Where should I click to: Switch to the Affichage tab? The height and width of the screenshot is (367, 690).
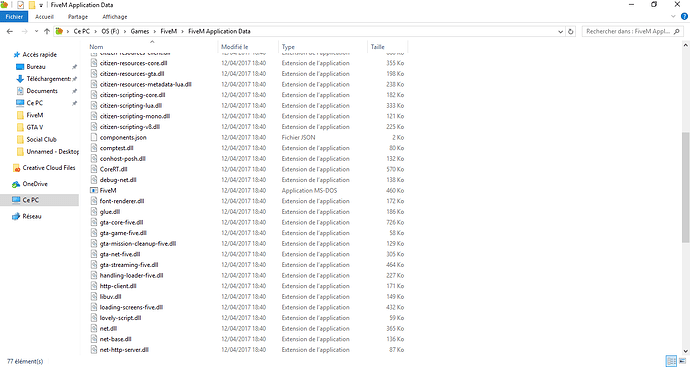pos(115,17)
